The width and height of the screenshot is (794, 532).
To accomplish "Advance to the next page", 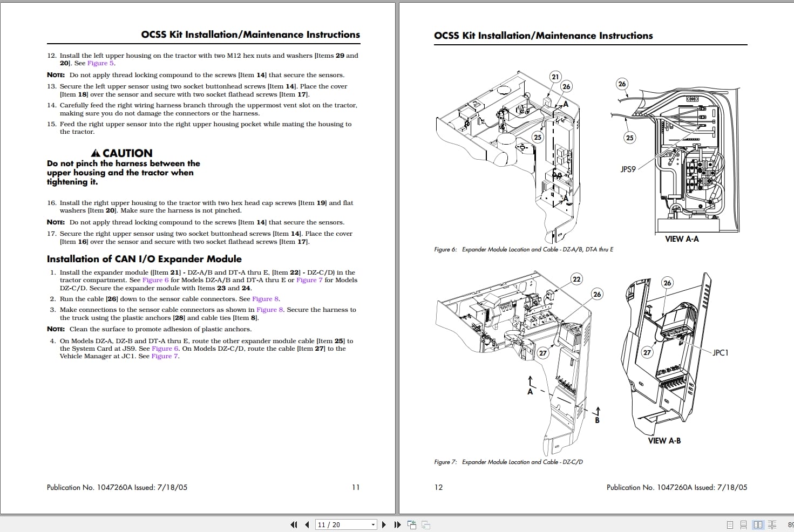I will [x=384, y=524].
